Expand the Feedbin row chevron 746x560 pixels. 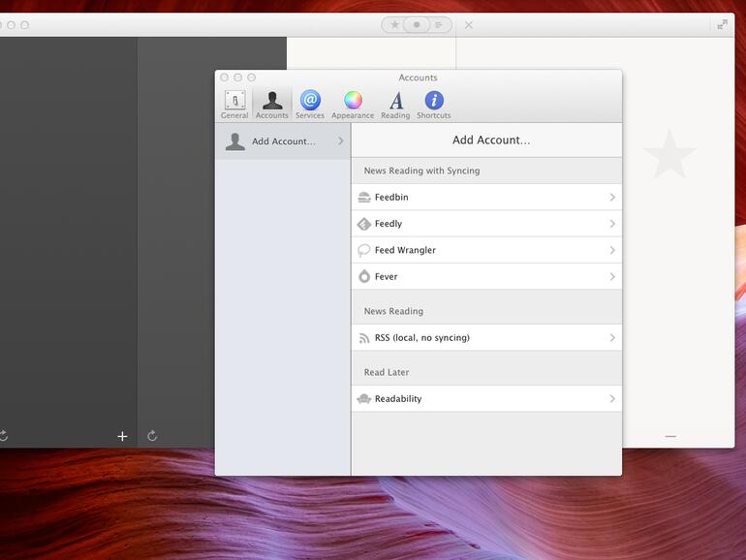(611, 198)
